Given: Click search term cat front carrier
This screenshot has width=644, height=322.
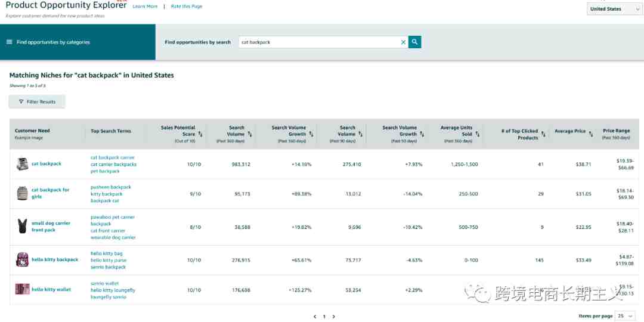Looking at the screenshot, I should click(x=107, y=231).
